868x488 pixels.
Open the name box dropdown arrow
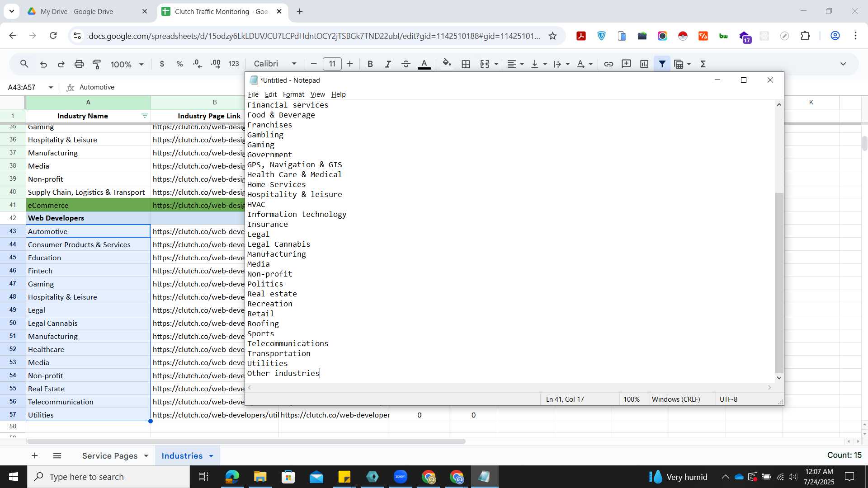(x=51, y=87)
